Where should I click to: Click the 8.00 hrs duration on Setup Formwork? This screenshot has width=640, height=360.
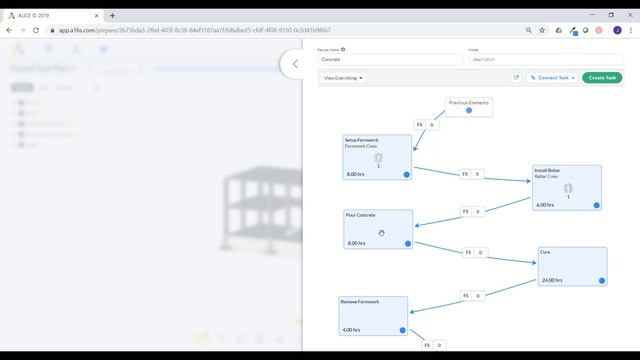356,174
